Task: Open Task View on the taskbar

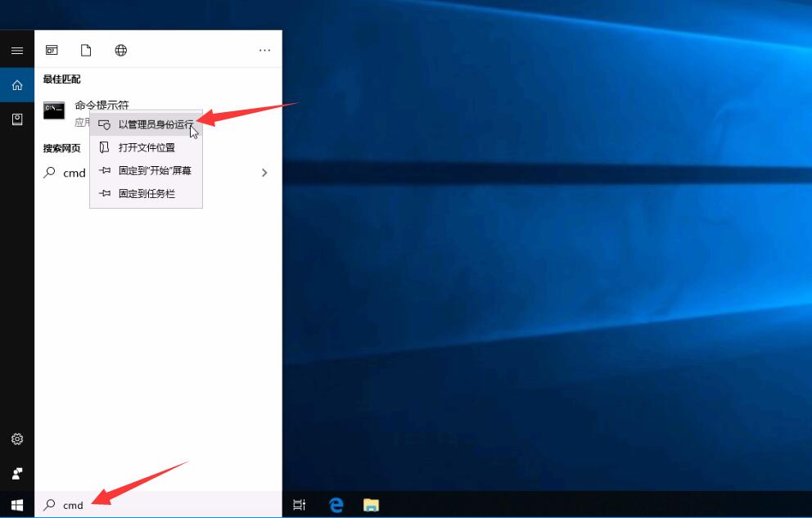Action: [300, 505]
